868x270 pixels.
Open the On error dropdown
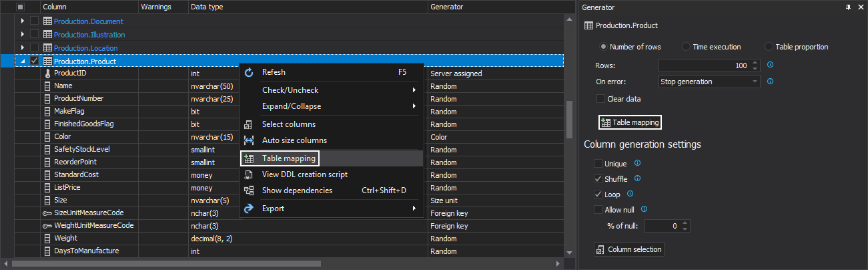click(709, 82)
